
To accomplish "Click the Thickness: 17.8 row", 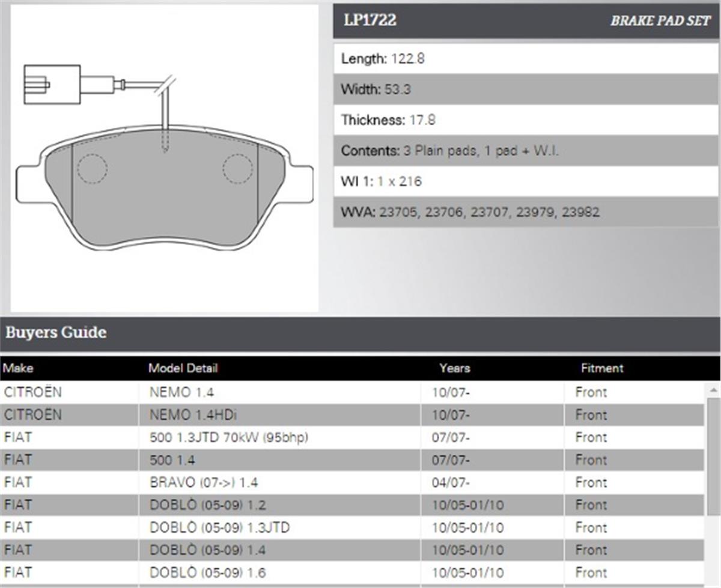I will click(526, 120).
